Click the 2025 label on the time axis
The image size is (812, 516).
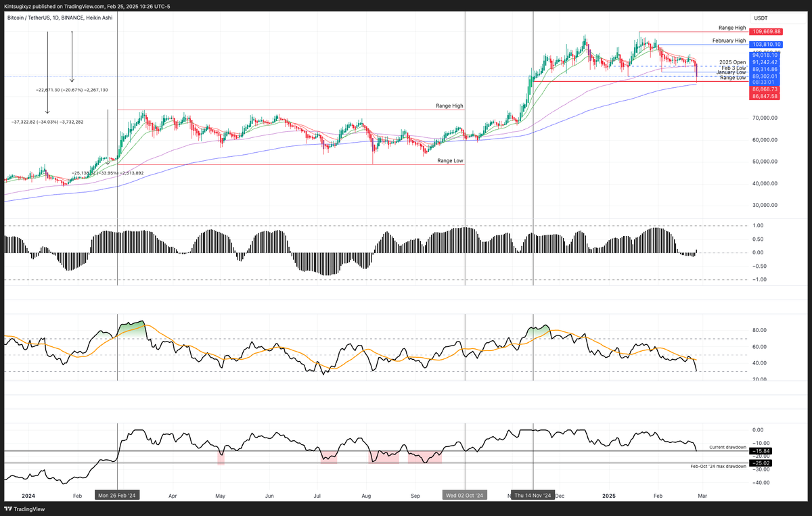pyautogui.click(x=609, y=495)
